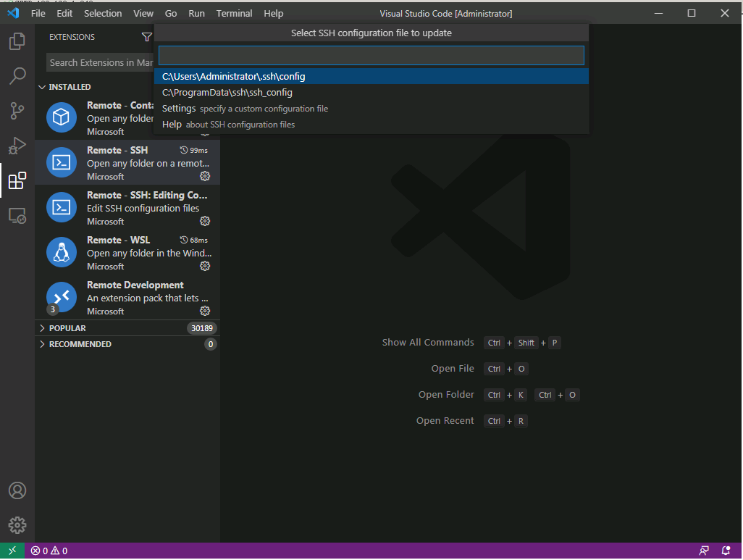Viewport: 743px width, 560px height.
Task: Open the Edit menu
Action: [64, 14]
